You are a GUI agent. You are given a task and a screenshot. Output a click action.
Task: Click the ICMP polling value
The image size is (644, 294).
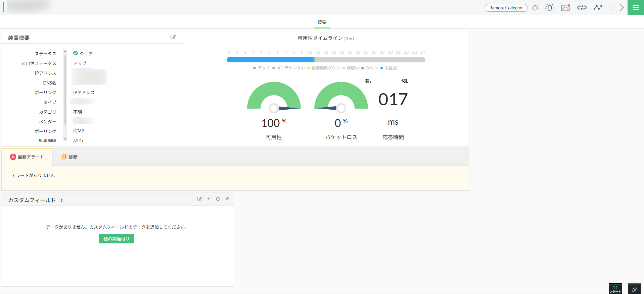click(x=79, y=131)
